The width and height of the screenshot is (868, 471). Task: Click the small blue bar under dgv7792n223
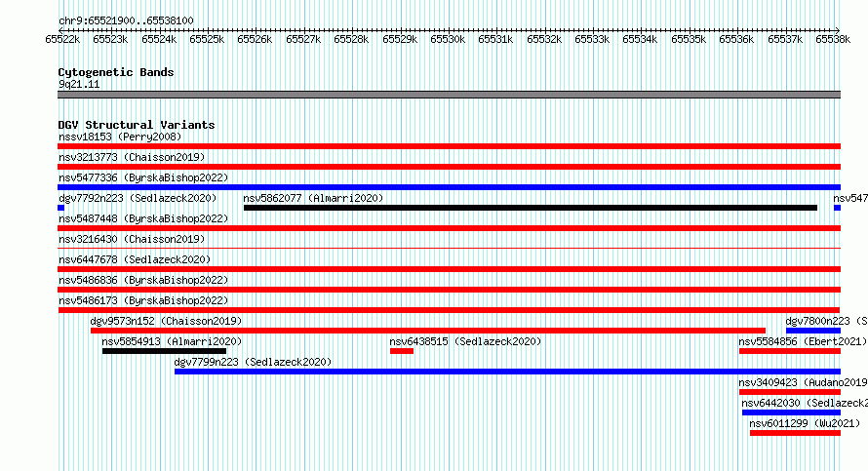pos(60,208)
